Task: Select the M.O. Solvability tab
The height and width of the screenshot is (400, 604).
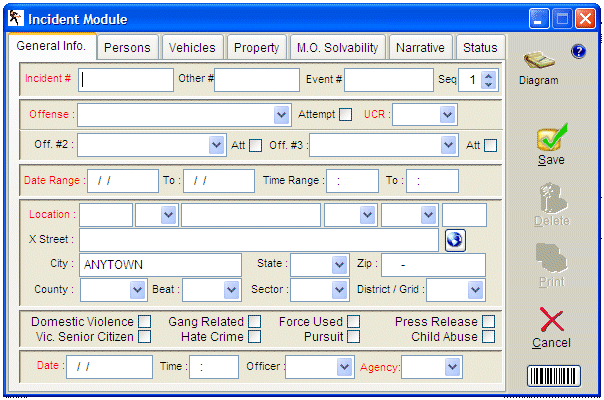Action: coord(337,48)
